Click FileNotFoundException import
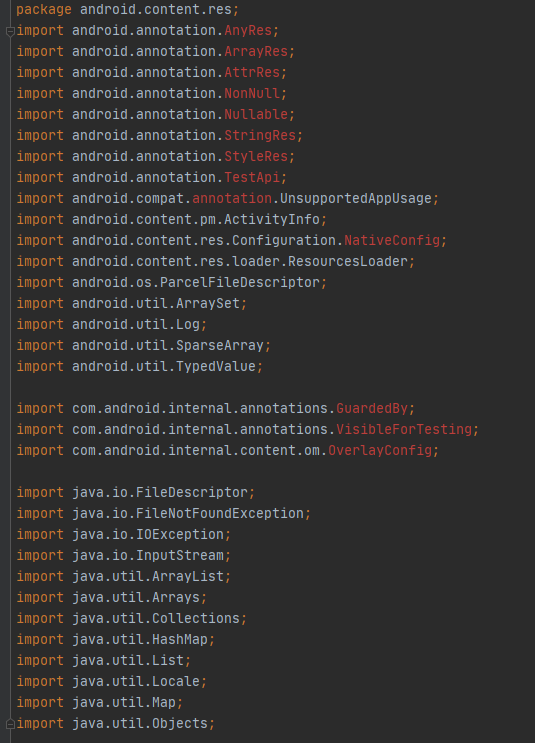 (220, 513)
